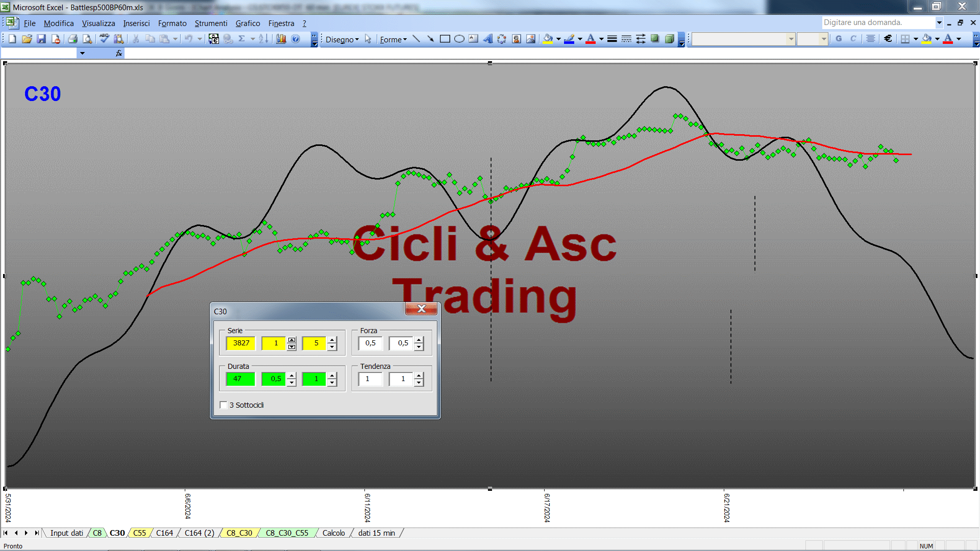The image size is (980, 551).
Task: Open the Forme shapes dropdown
Action: click(393, 40)
